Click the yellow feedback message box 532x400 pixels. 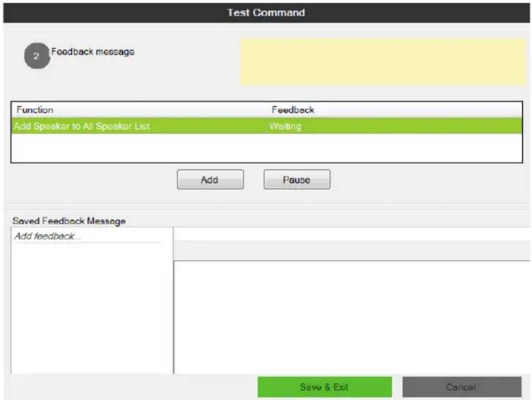click(x=383, y=62)
